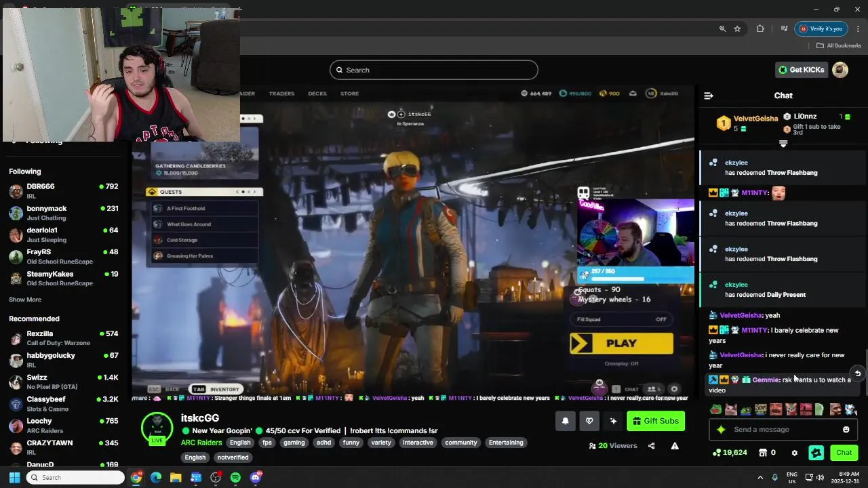This screenshot has height=488, width=868.
Task: Select the notverified tag
Action: pos(233,457)
